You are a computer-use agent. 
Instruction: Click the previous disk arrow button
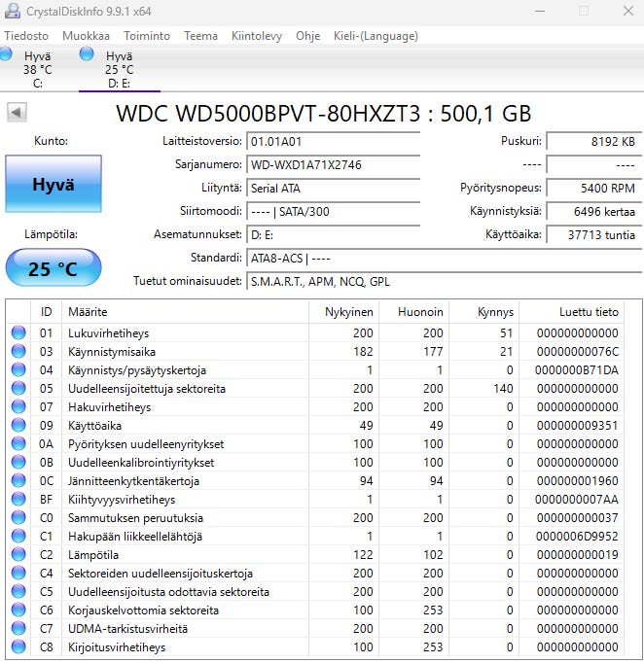17,113
